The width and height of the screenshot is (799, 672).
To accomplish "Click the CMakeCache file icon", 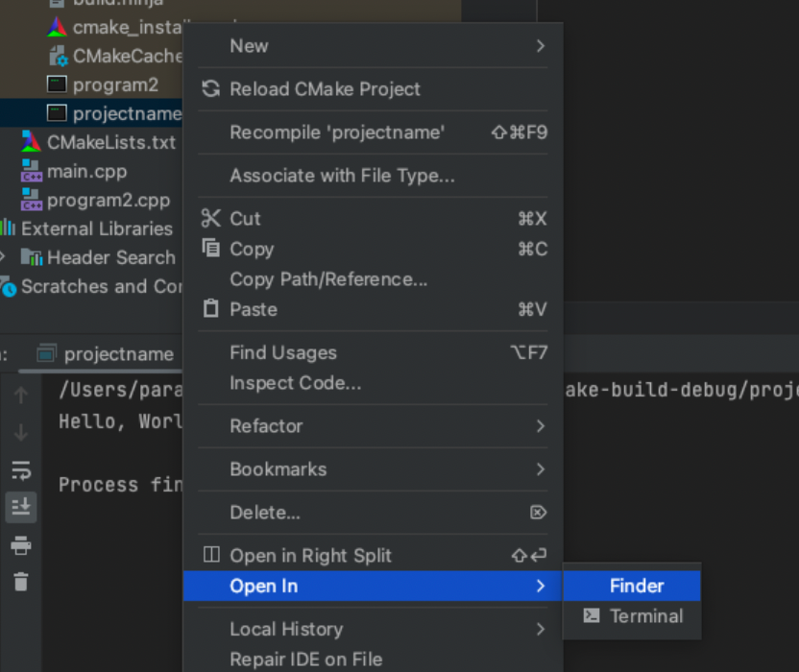I will click(58, 56).
